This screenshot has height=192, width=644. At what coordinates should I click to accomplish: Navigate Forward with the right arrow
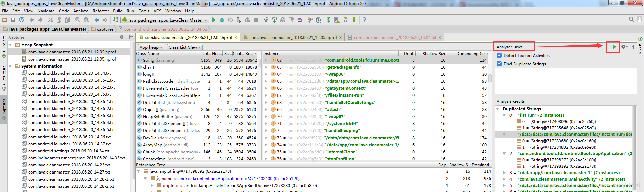click(x=105, y=20)
